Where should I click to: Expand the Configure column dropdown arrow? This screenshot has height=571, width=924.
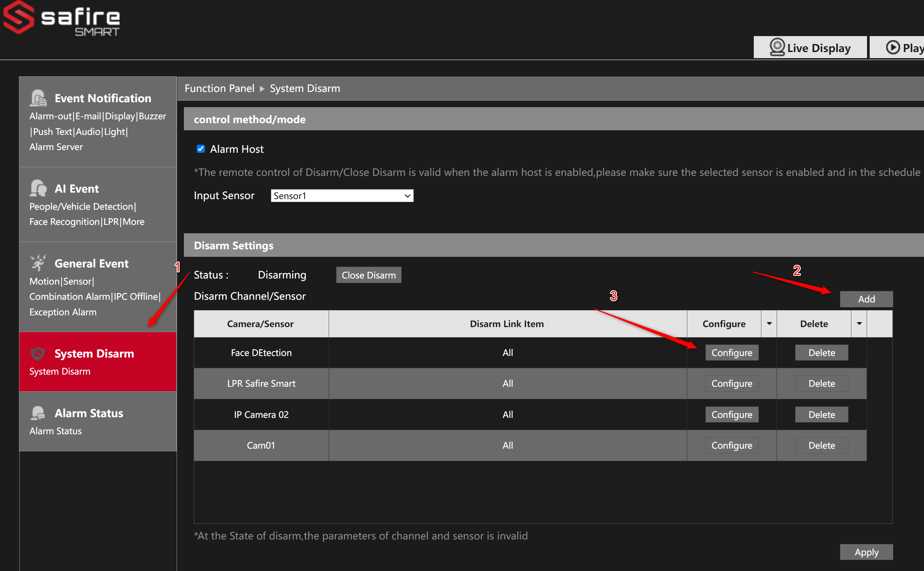(769, 324)
